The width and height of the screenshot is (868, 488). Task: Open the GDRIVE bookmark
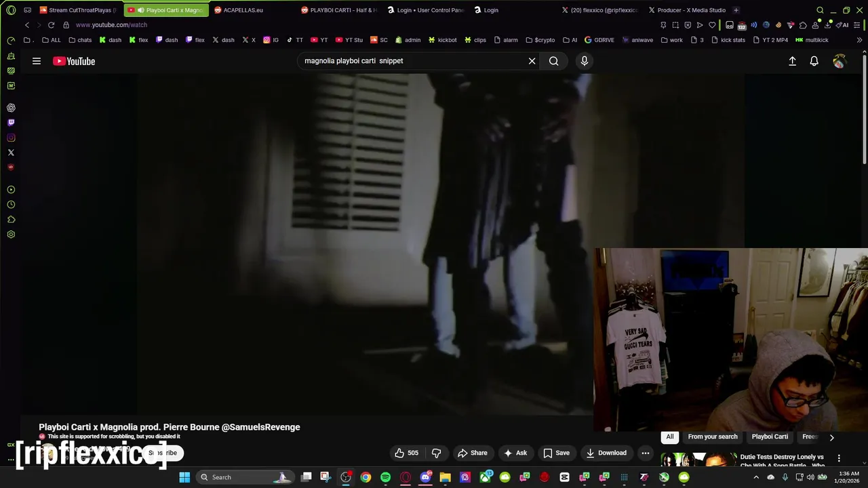point(599,40)
